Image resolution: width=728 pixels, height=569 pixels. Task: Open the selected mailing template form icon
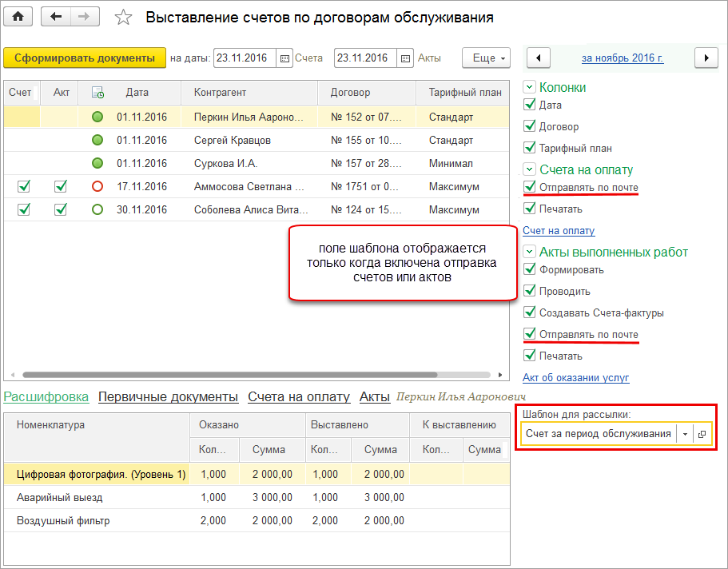coord(702,434)
